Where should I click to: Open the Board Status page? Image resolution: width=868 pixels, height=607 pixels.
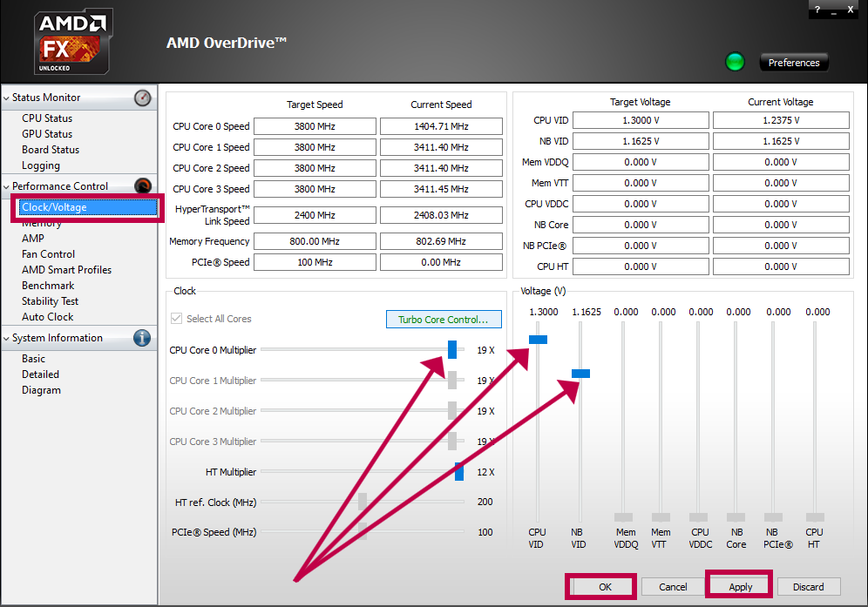coord(51,150)
